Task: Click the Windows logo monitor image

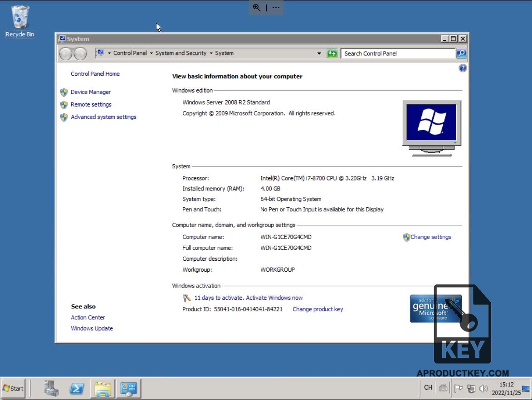Action: pos(432,128)
